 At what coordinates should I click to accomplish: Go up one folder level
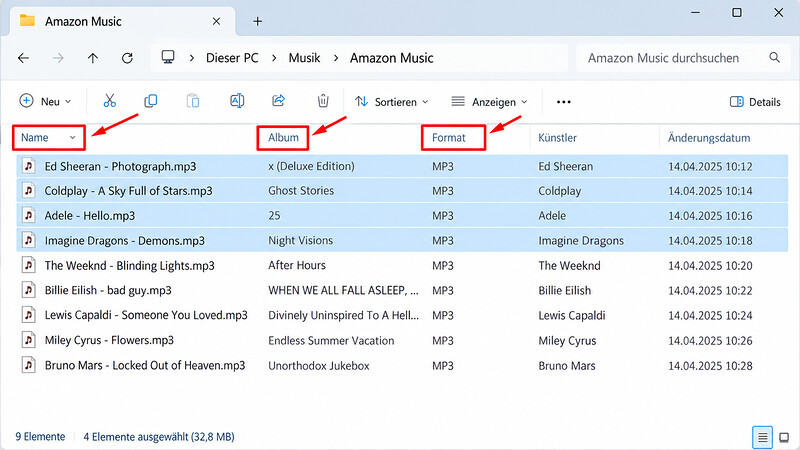(x=93, y=58)
